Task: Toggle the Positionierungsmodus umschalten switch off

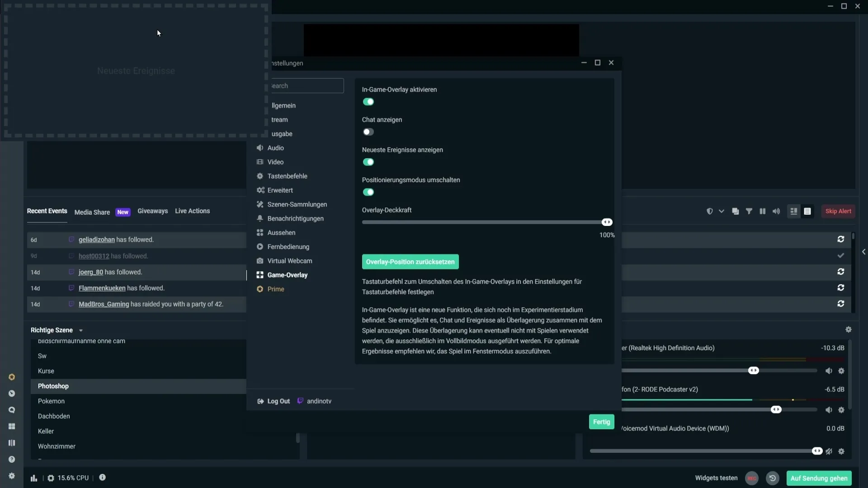Action: click(368, 192)
